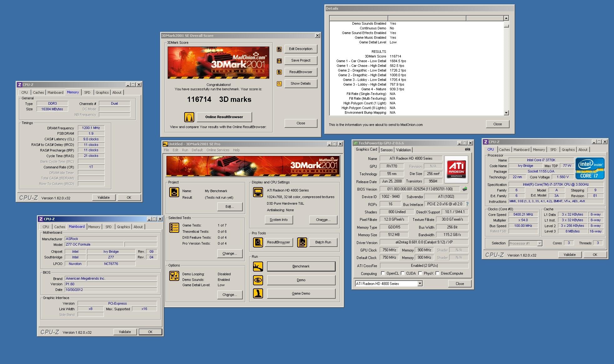Click the Game Demo icon

pos(258,293)
